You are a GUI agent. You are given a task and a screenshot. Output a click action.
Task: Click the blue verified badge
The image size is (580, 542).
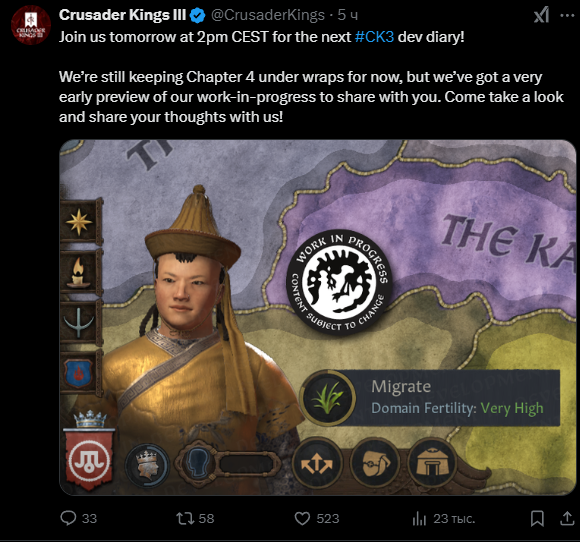coord(198,16)
